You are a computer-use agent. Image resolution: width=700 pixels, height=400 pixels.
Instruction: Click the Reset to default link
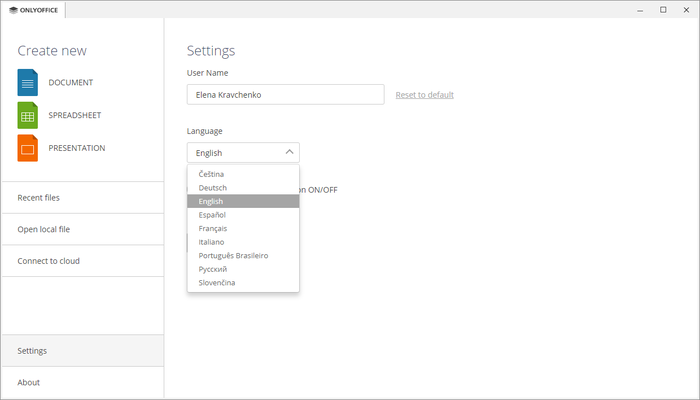point(424,95)
